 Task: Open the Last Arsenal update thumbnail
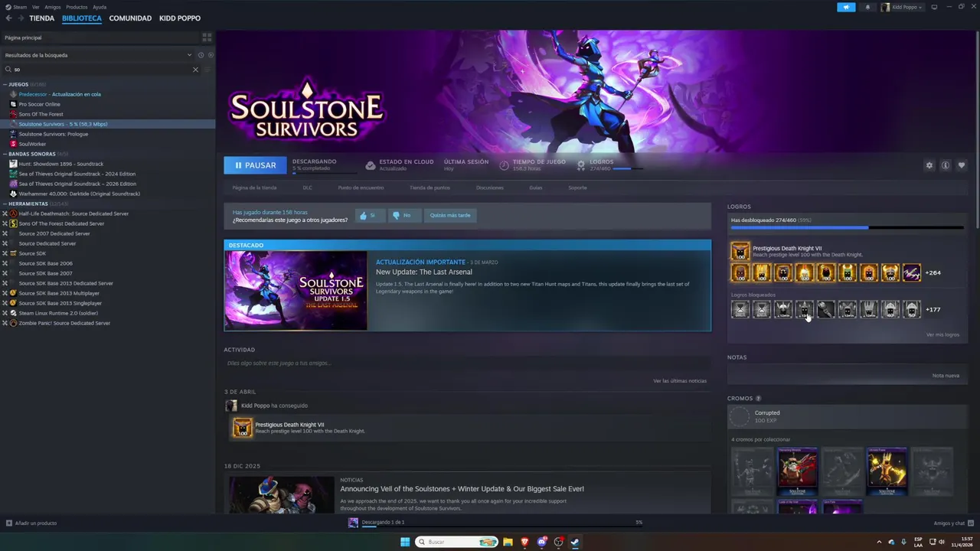[296, 291]
